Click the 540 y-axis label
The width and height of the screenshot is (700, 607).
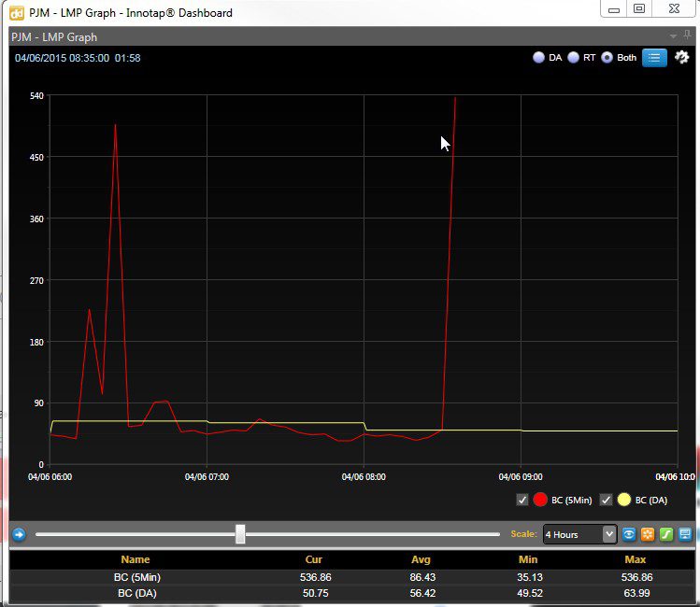click(x=36, y=96)
